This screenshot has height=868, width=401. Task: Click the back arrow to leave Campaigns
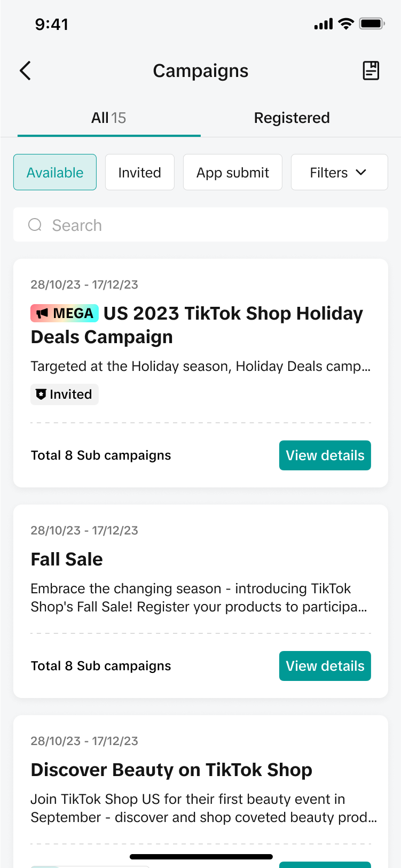(25, 70)
